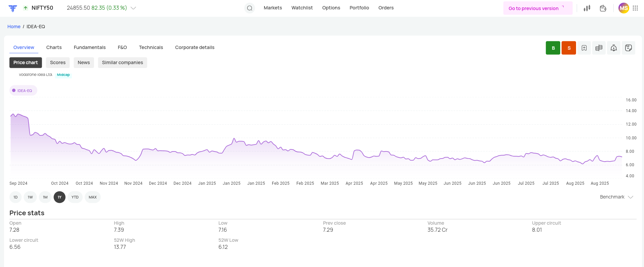The width and height of the screenshot is (644, 267).
Task: Click the Midcap tag badge
Action: pyautogui.click(x=63, y=75)
